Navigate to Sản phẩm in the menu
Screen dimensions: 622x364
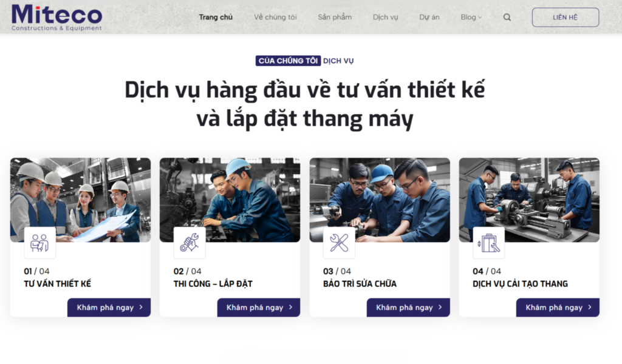click(x=335, y=17)
